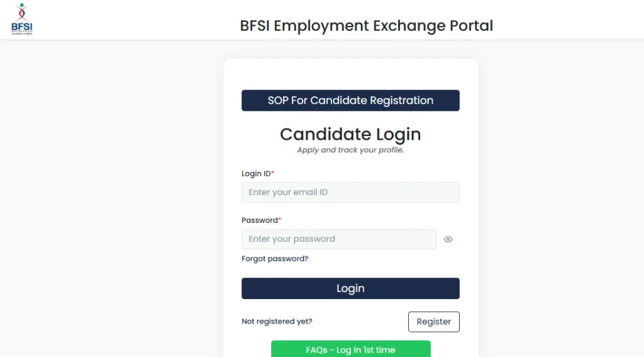Click into the Enter your password field

pyautogui.click(x=338, y=239)
